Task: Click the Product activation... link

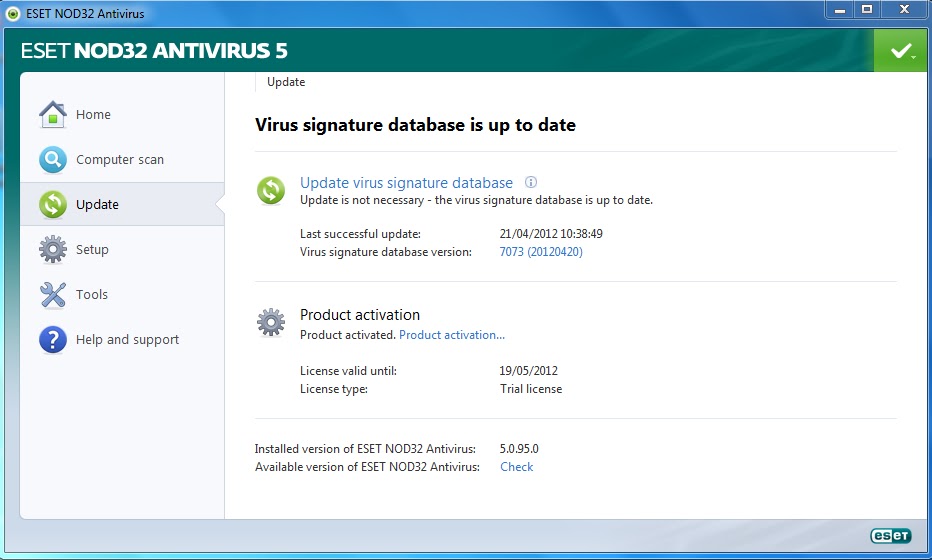Action: click(x=452, y=335)
